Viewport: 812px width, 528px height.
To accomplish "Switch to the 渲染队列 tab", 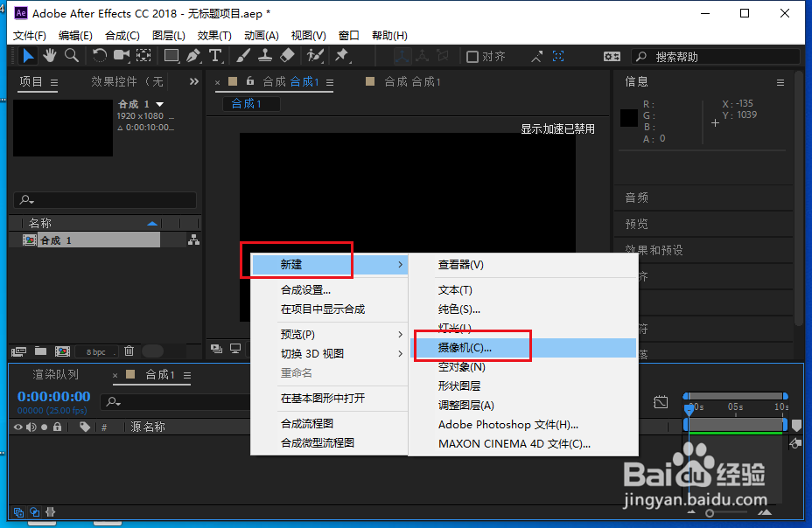I will [x=55, y=374].
